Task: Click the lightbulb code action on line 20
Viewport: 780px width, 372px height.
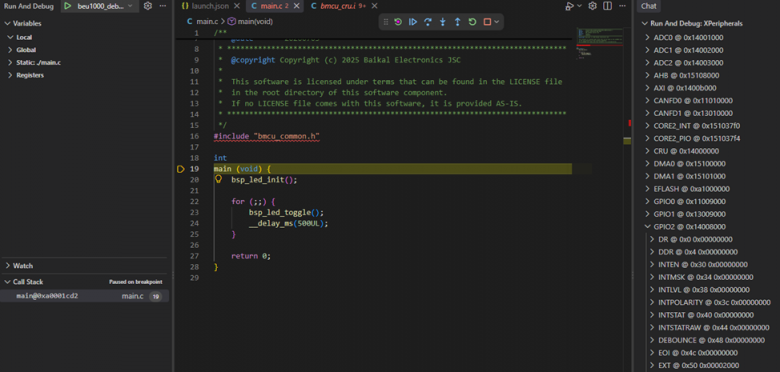Action: (218, 180)
